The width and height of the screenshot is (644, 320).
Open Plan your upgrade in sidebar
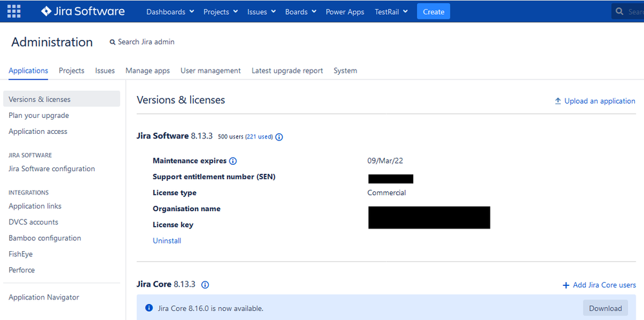39,116
